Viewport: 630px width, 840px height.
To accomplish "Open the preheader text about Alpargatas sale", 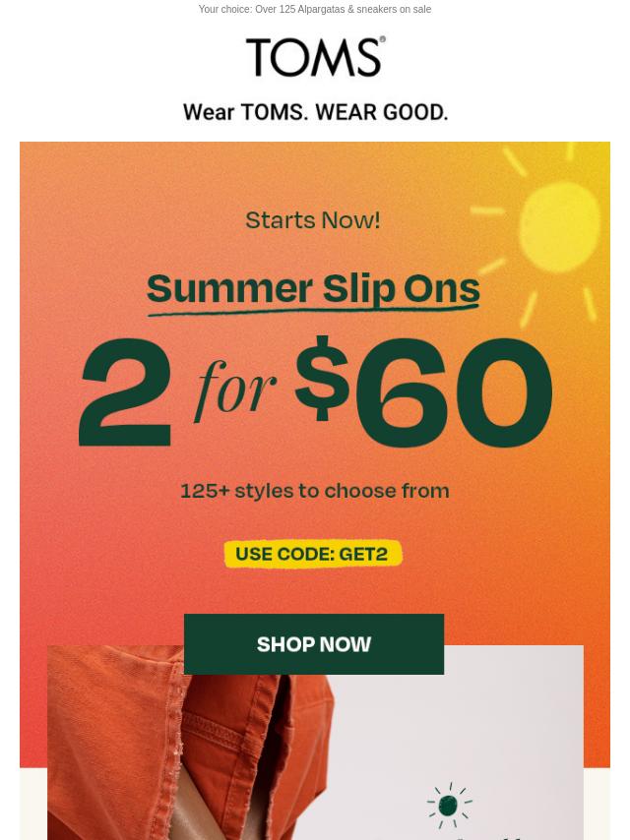I will 315,9.
